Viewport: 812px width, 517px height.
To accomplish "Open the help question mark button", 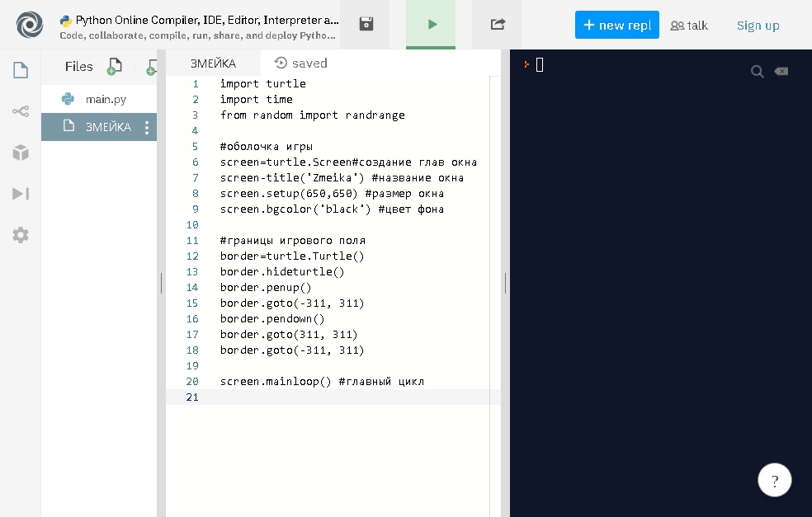I will [x=775, y=480].
